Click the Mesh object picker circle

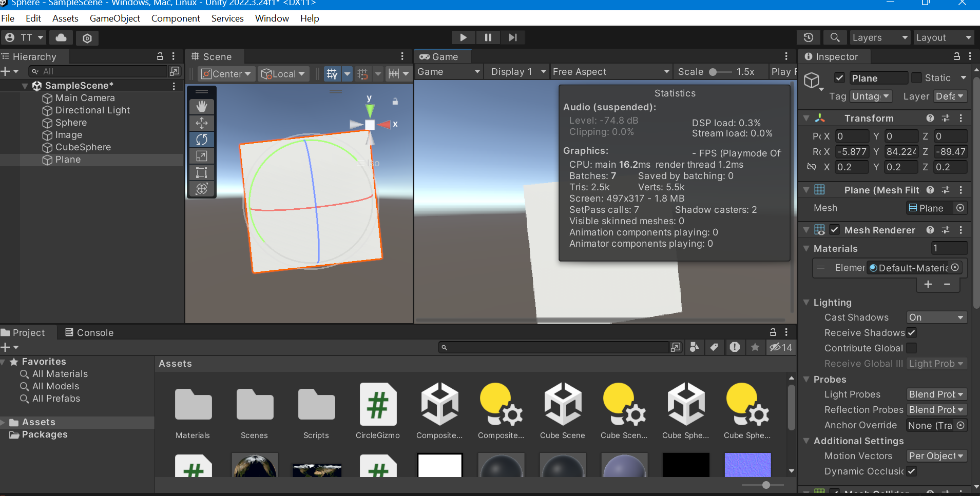pyautogui.click(x=960, y=208)
